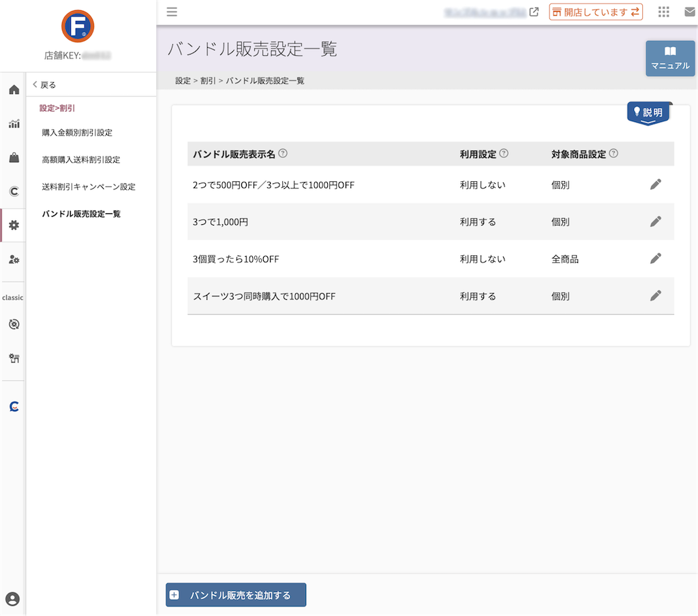Click the 3つで1,000円 bundle name
Viewport: 698px width, 616px height.
click(220, 222)
